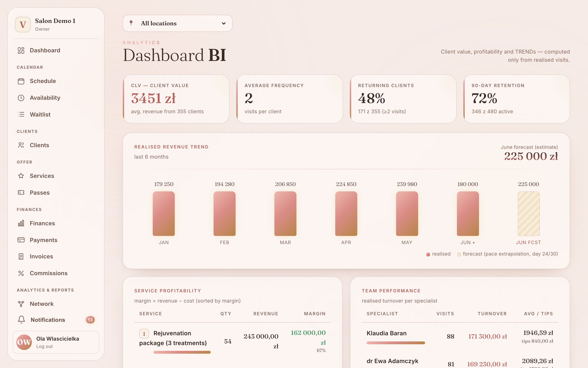The image size is (588, 368).
Task: Open Services in Offer section
Action: (x=56, y=176)
